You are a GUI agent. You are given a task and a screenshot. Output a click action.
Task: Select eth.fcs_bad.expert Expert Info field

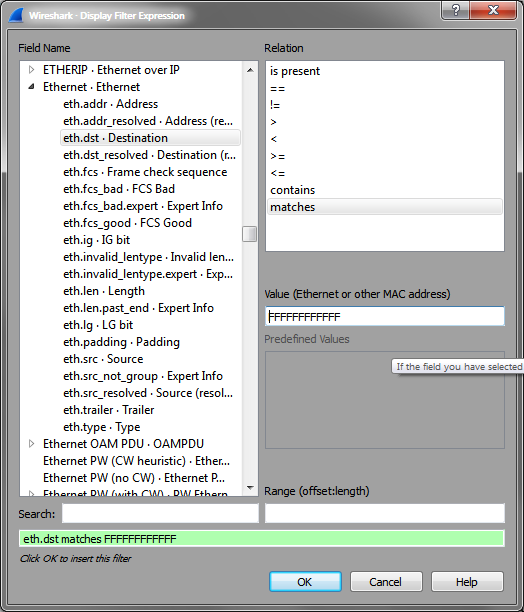(143, 206)
